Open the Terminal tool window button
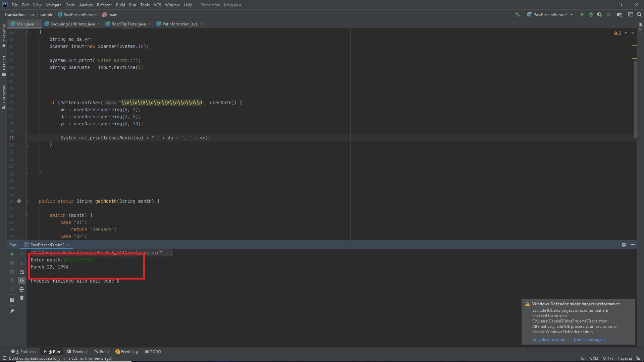Image resolution: width=644 pixels, height=362 pixels. 77,352
